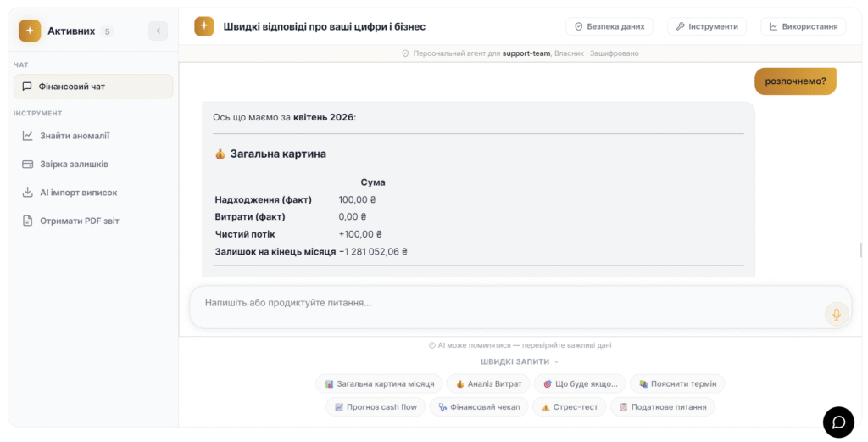Viewport: 868px width, 442px height.
Task: Click the Безпека даних button
Action: tap(609, 26)
